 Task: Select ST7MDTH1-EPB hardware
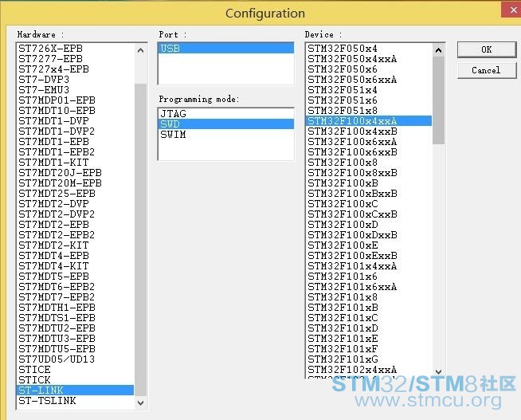coord(75,308)
